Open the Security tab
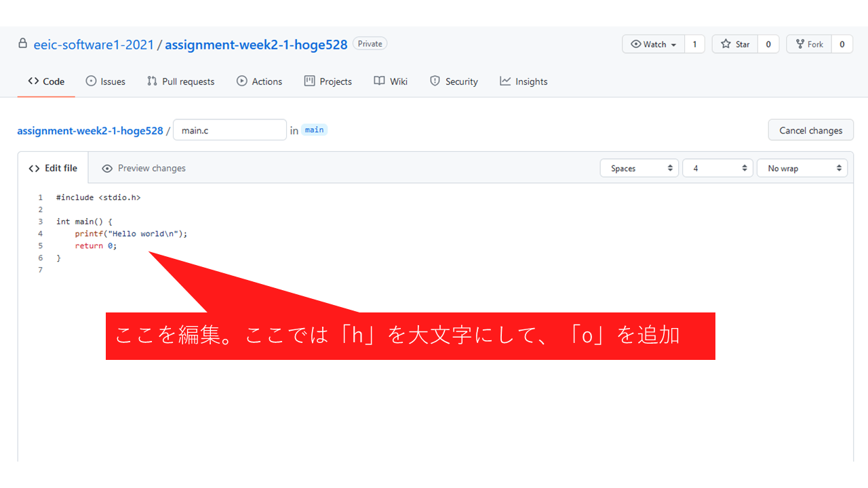The width and height of the screenshot is (868, 488). pyautogui.click(x=454, y=81)
